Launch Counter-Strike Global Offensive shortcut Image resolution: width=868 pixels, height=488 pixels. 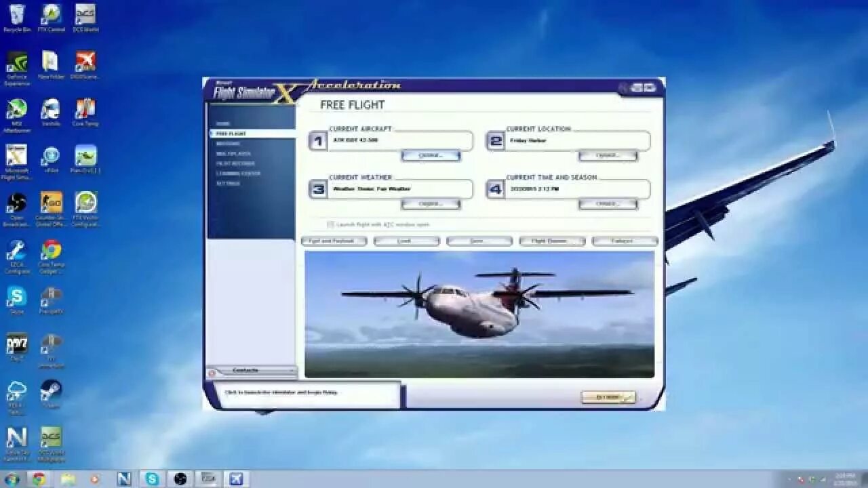[52, 209]
